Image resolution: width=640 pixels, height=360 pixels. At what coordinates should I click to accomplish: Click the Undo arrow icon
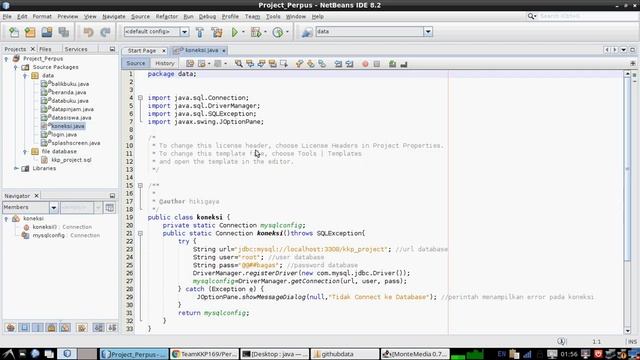coord(88,32)
